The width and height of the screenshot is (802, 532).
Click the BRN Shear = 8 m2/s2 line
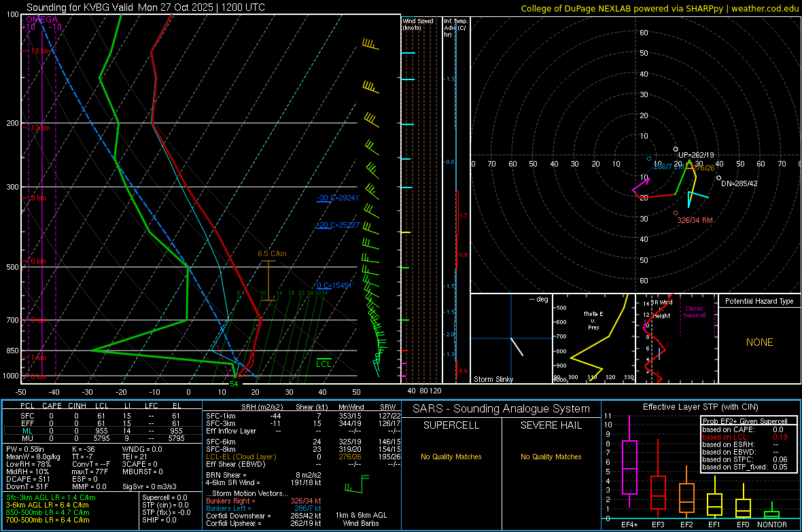264,475
